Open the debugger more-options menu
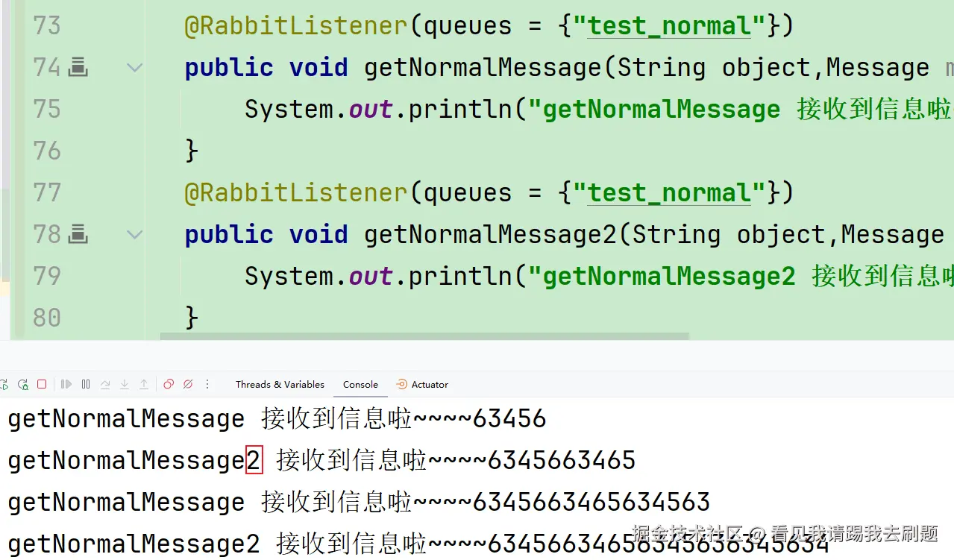Viewport: 954px width, 560px height. click(x=207, y=385)
